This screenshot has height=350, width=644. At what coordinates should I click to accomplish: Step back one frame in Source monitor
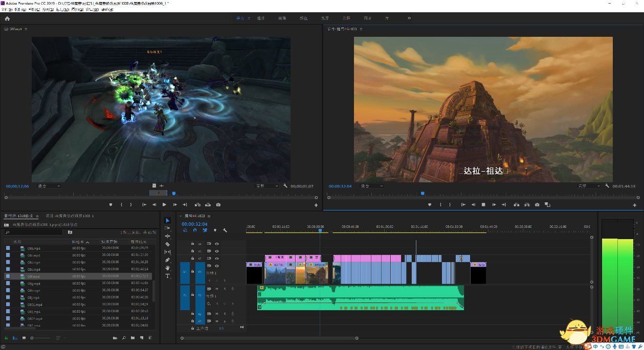[x=154, y=204]
